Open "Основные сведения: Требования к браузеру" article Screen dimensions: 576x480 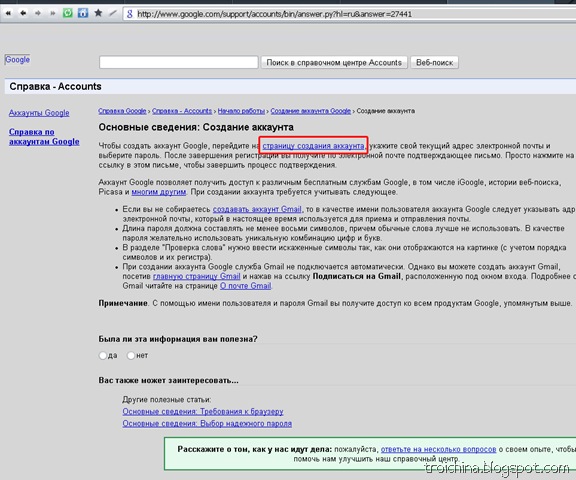tap(203, 412)
